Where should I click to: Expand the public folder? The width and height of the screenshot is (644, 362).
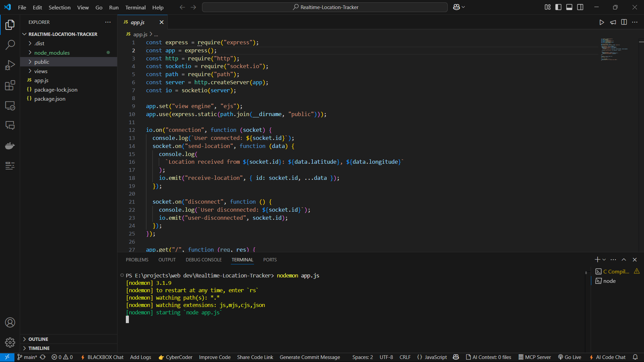click(42, 62)
